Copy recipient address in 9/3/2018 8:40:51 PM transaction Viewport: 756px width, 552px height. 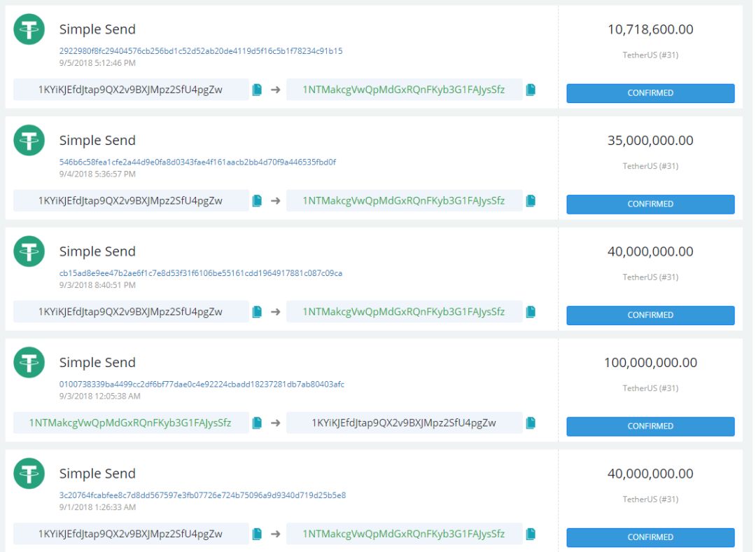[x=531, y=312]
